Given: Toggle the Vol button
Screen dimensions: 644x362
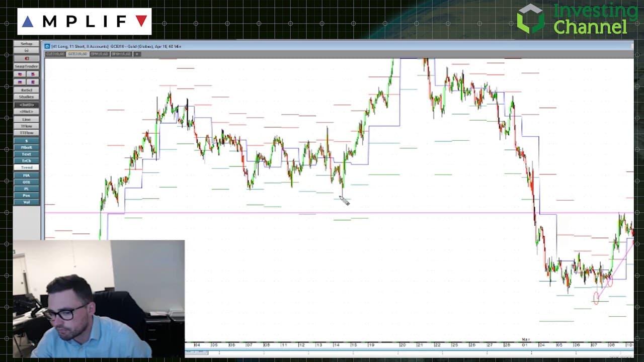Looking at the screenshot, I should point(26,202).
